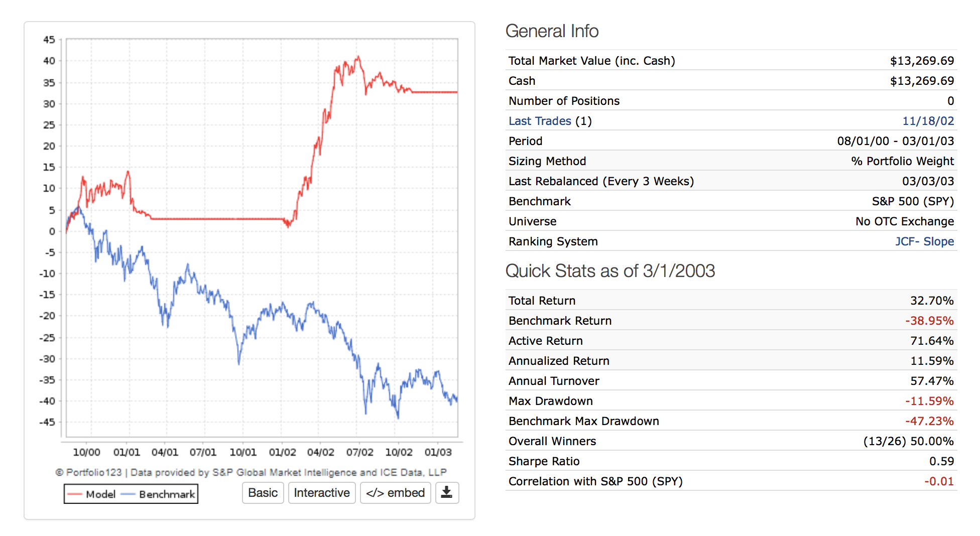Switch to the Basic chart view

pos(263,493)
